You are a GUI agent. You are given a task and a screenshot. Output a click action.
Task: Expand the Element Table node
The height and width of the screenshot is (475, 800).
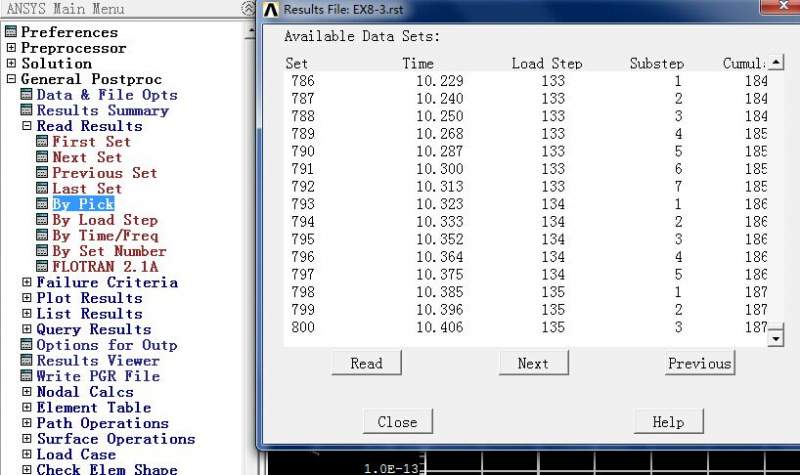(x=27, y=407)
